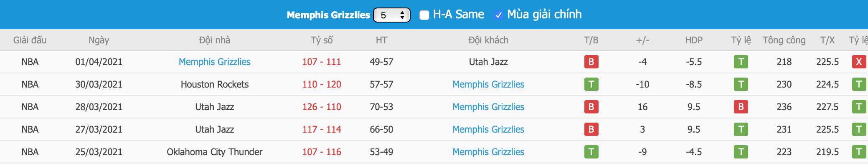Click green T handicap badge in 01/04/2021 row
The image size is (868, 166).
[741, 62]
